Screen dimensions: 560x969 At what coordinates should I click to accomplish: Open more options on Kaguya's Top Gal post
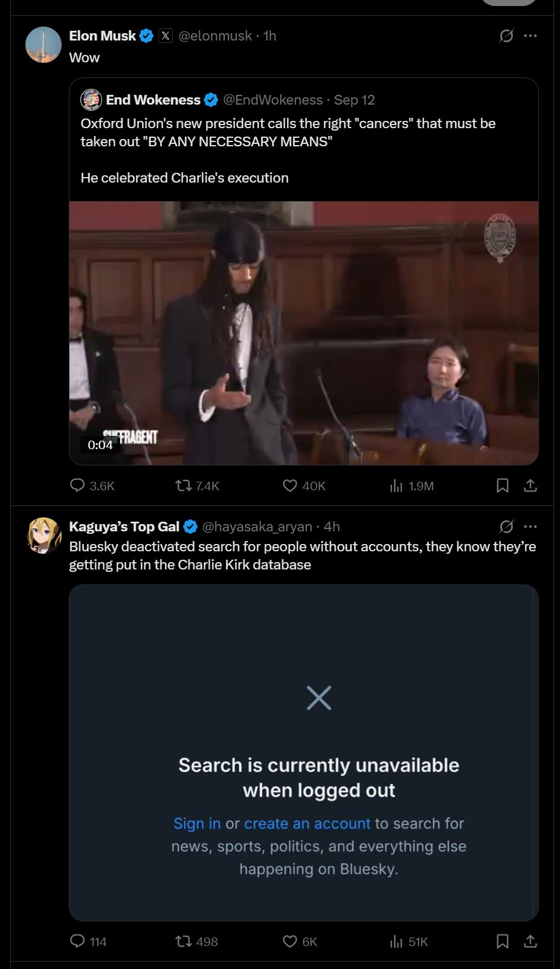pos(530,527)
